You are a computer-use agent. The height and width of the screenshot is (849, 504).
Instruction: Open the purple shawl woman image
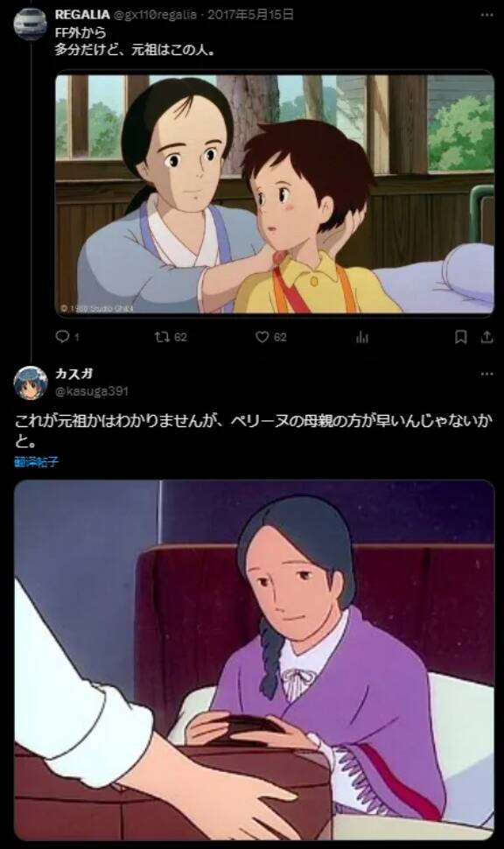[x=254, y=659]
